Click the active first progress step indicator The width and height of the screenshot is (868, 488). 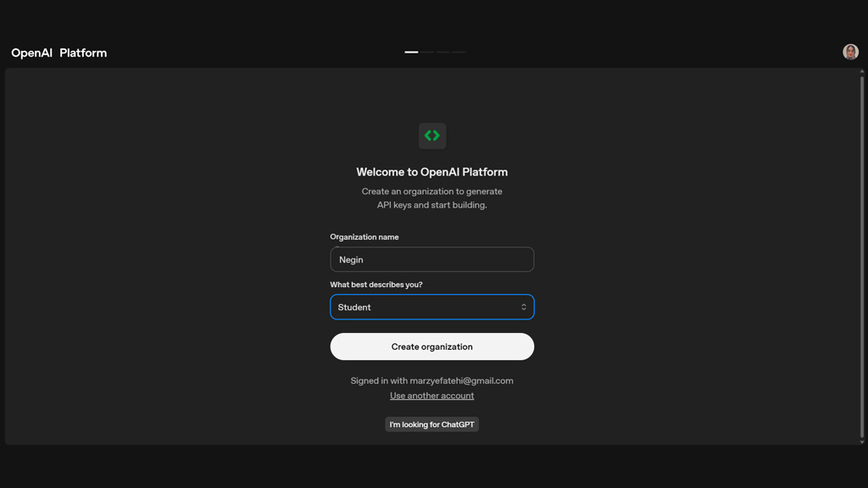(411, 53)
